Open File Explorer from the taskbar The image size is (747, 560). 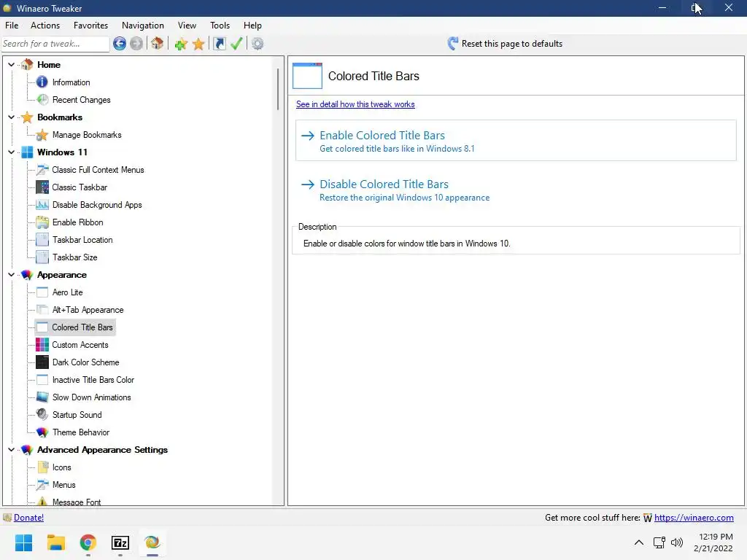tap(56, 542)
